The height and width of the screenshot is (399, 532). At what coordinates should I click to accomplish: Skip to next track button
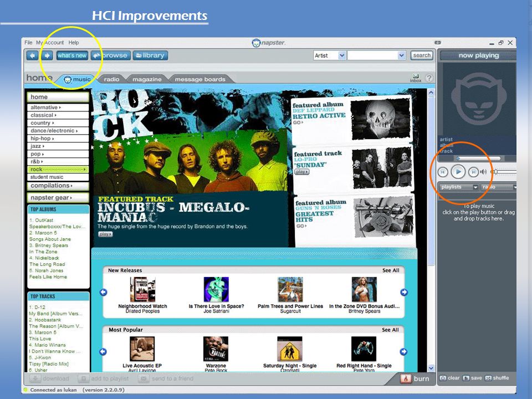click(473, 172)
